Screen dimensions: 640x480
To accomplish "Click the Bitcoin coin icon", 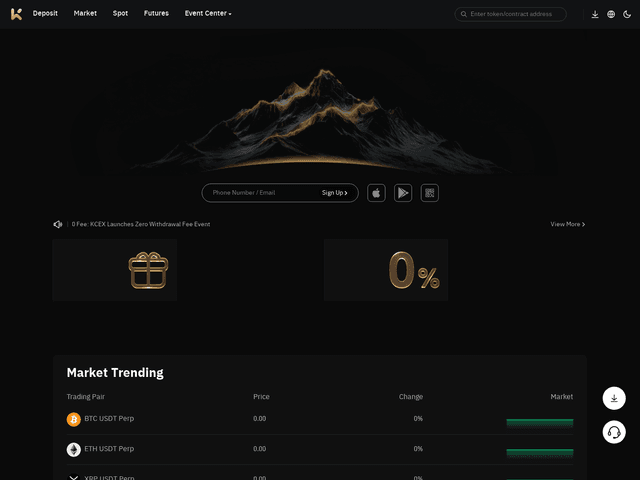I will pos(73,419).
